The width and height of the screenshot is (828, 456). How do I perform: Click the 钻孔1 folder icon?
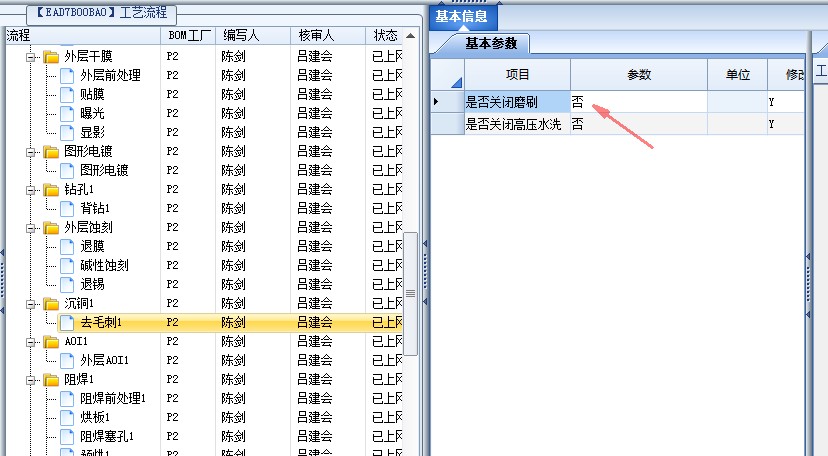(51, 189)
